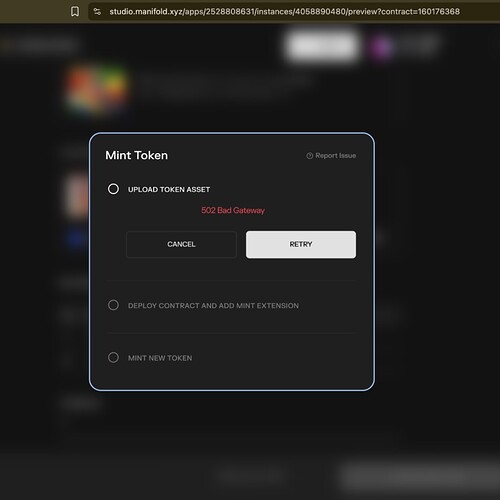The image size is (500, 500).
Task: Click DEPLOY CONTRACT AND ADD MINT EXTENSION label
Action: coord(213,306)
